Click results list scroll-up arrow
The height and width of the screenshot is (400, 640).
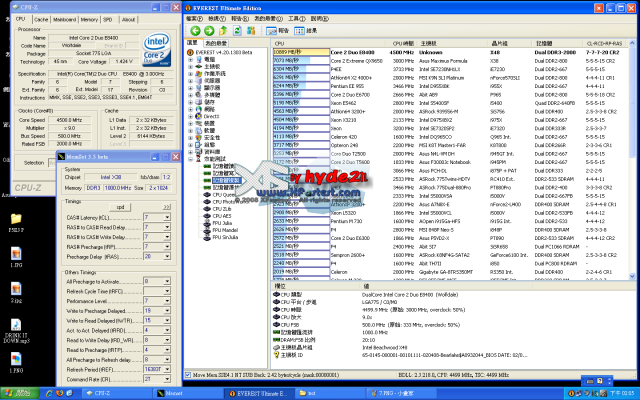click(x=632, y=43)
